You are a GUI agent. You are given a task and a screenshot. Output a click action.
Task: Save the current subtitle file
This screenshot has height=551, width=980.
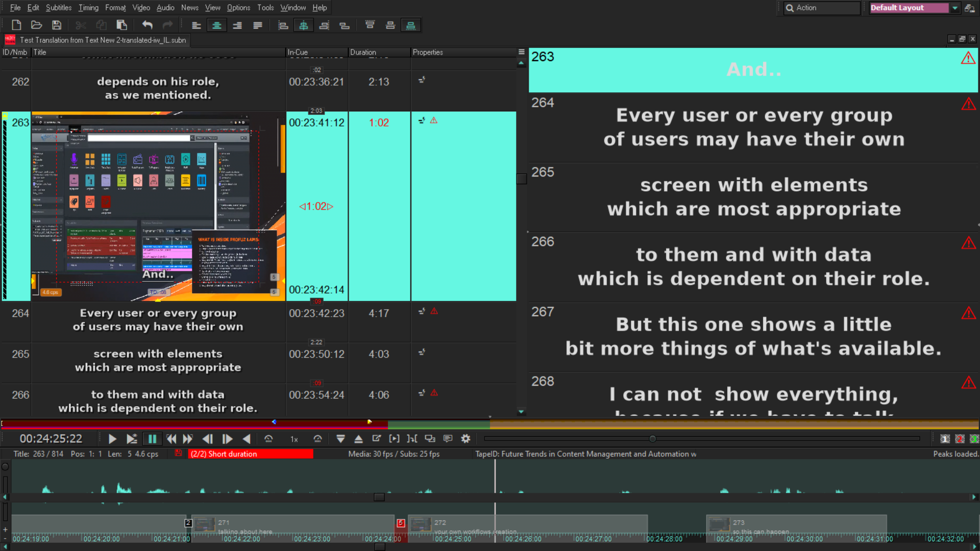point(57,24)
